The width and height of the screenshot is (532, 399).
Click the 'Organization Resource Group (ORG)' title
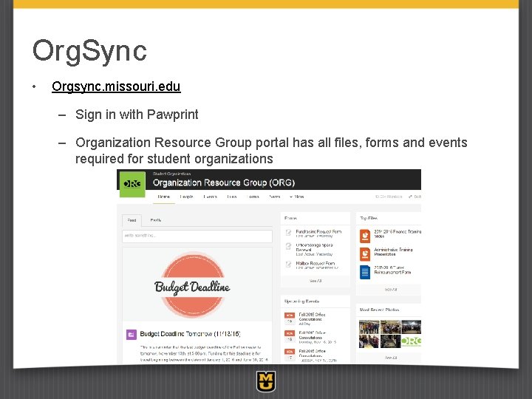click(x=224, y=183)
